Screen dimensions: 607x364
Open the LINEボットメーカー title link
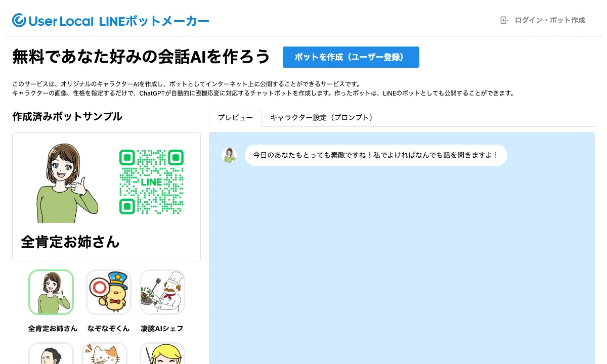coord(154,21)
